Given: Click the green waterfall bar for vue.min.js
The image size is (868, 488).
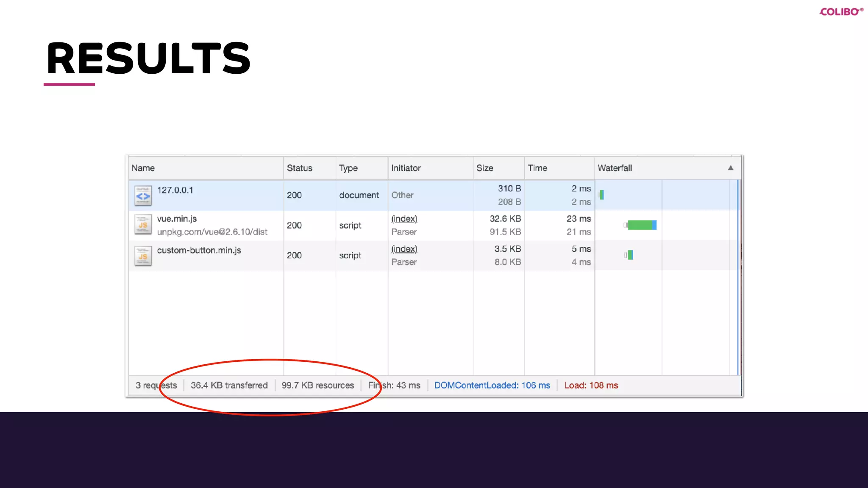Looking at the screenshot, I should (640, 225).
